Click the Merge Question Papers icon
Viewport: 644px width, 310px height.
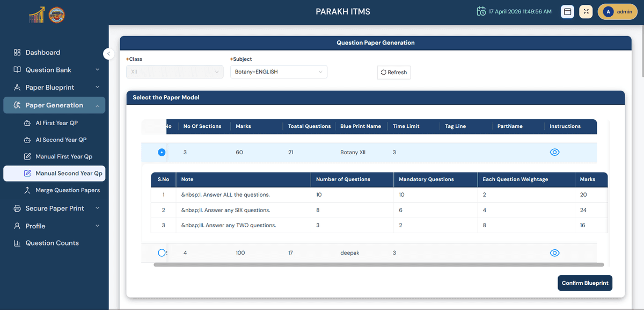27,190
